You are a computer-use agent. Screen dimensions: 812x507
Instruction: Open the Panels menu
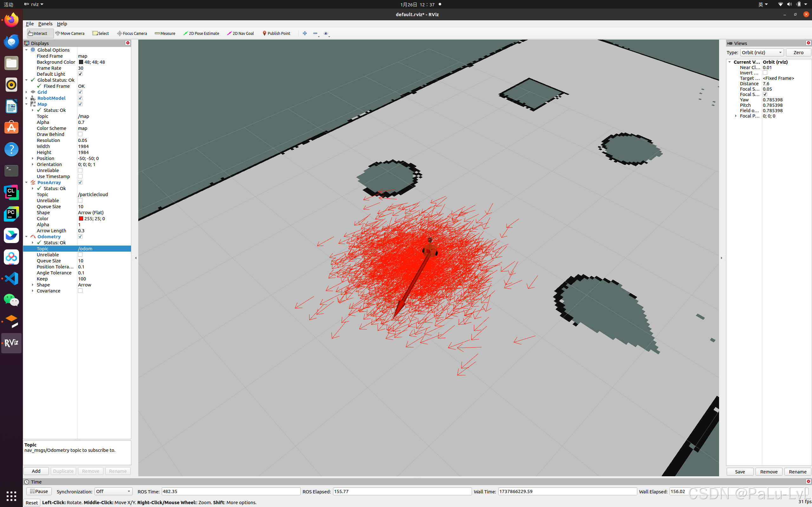[x=45, y=23]
